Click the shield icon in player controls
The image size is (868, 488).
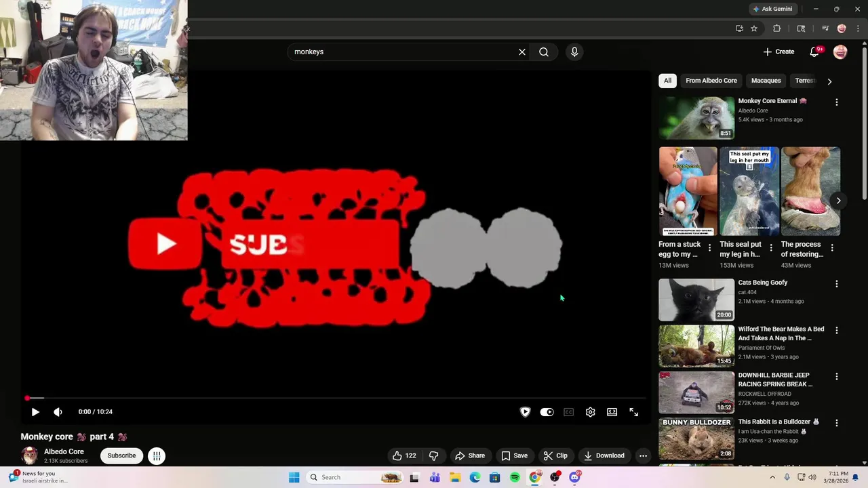pos(525,412)
